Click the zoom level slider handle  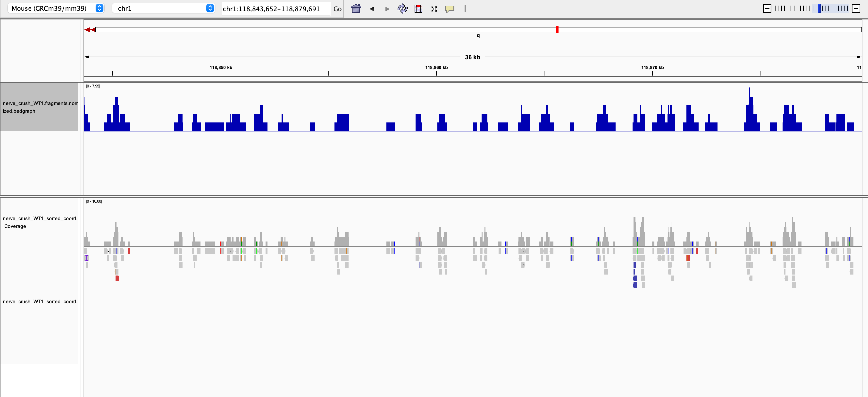coord(819,9)
